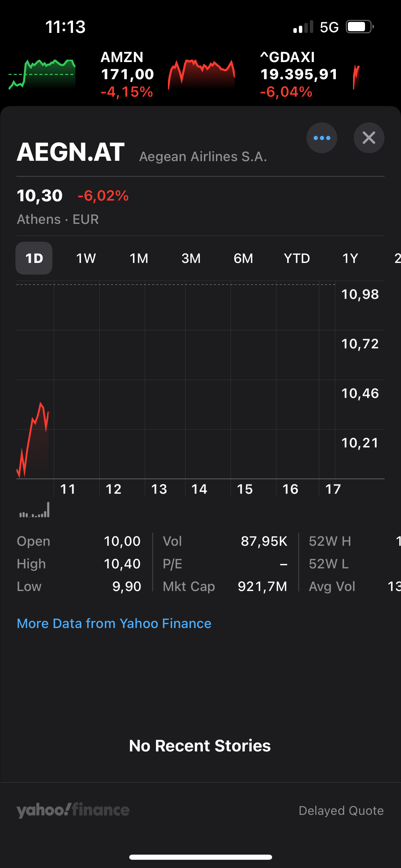Tap the Vol value 87,95K
The image size is (401, 868).
coord(264,541)
